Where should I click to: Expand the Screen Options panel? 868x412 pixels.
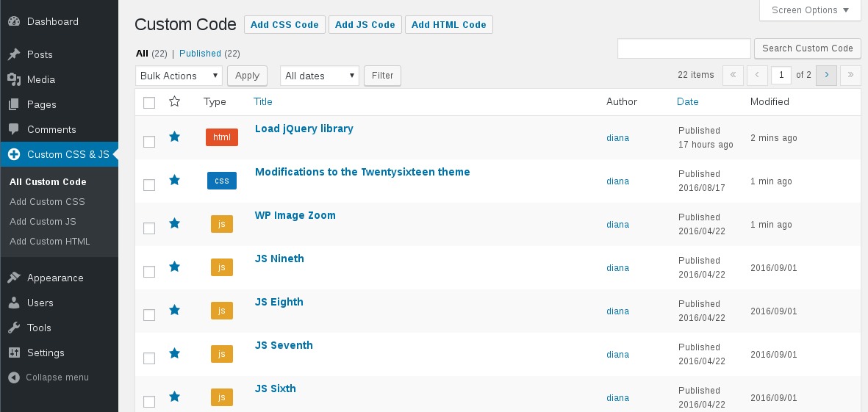(x=810, y=10)
